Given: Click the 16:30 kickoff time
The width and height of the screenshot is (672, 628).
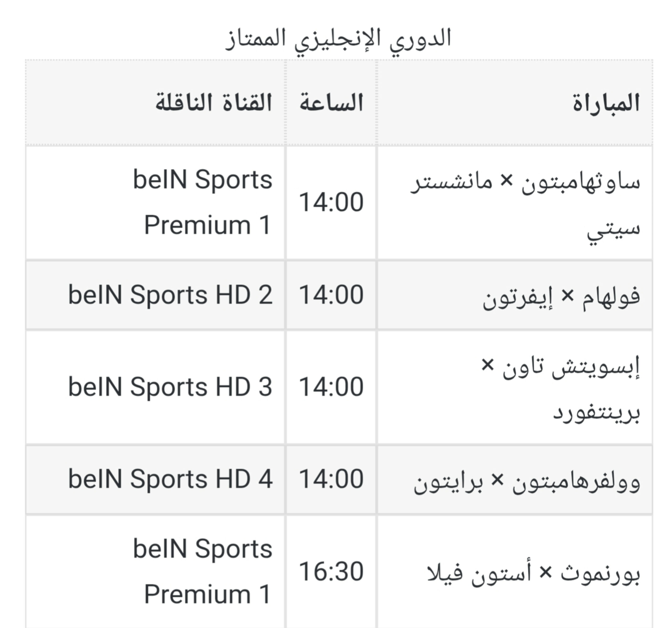Looking at the screenshot, I should pyautogui.click(x=331, y=572).
